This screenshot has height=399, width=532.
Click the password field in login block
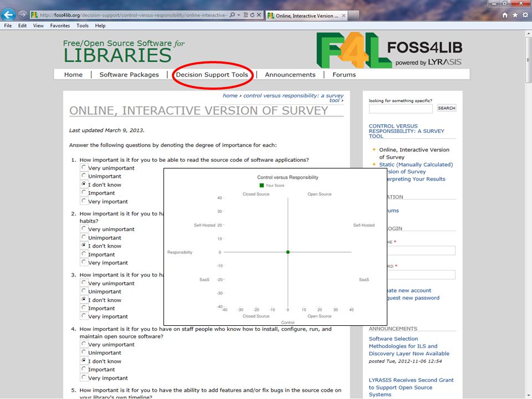[x=421, y=275]
